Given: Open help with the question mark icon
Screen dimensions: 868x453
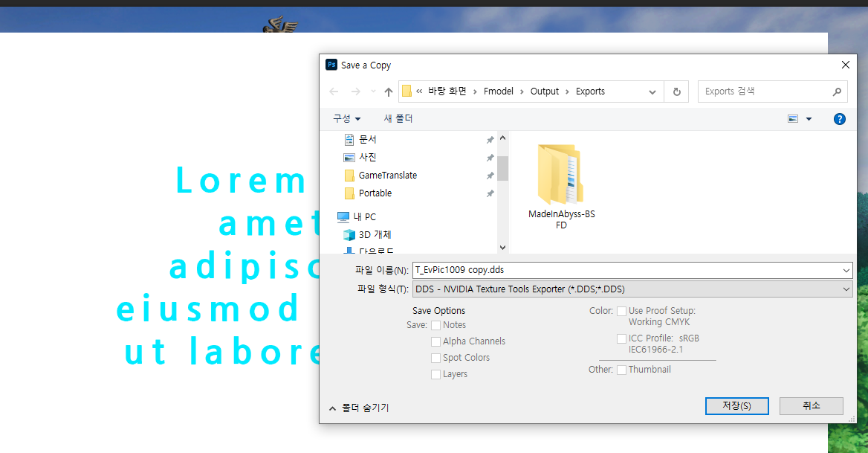Looking at the screenshot, I should click(x=839, y=119).
